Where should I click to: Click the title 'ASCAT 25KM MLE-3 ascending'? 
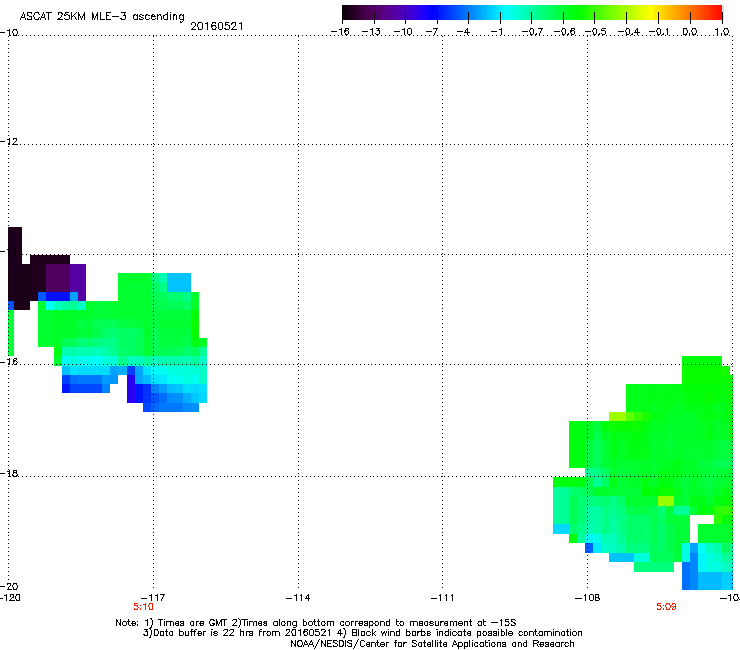point(102,16)
